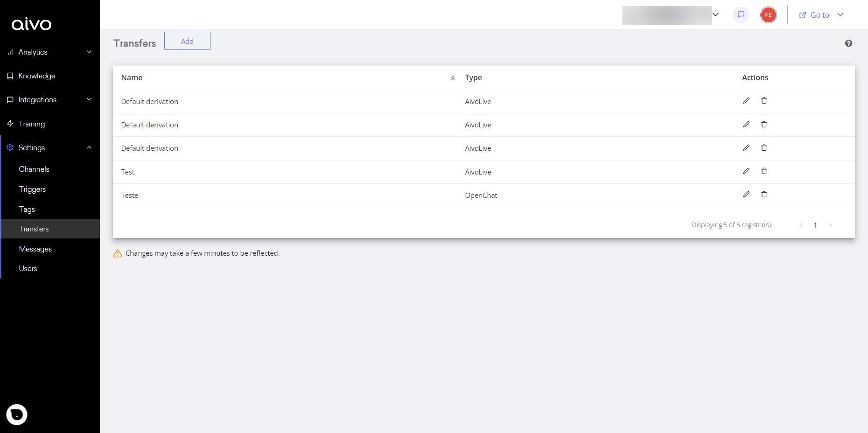The height and width of the screenshot is (433, 868).
Task: Open the Triggers menu item
Action: [32, 189]
